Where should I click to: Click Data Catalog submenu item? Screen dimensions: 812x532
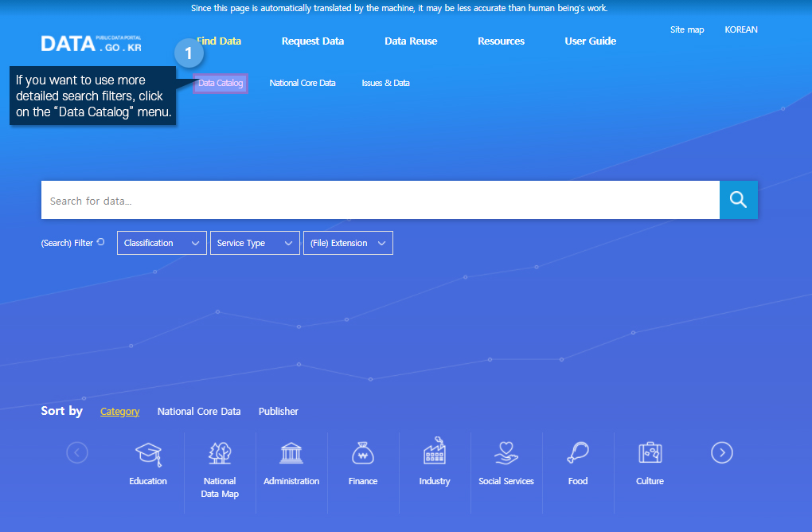click(221, 83)
